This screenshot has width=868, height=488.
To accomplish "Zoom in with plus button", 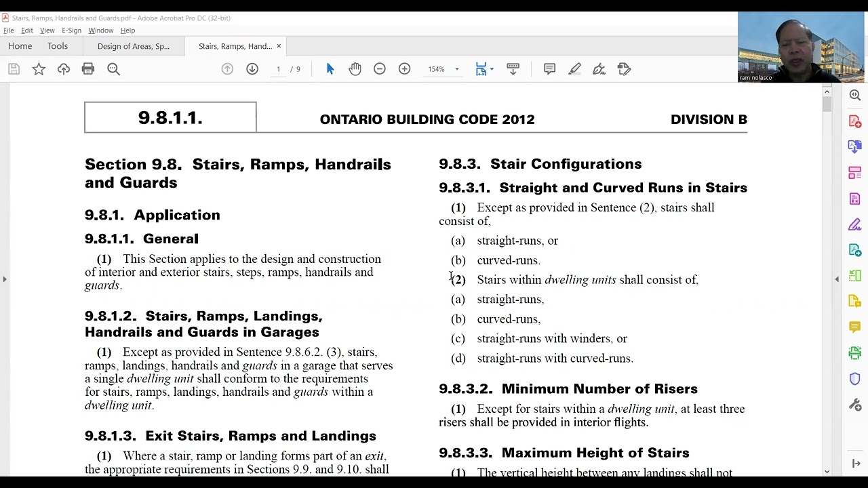I will coord(404,69).
